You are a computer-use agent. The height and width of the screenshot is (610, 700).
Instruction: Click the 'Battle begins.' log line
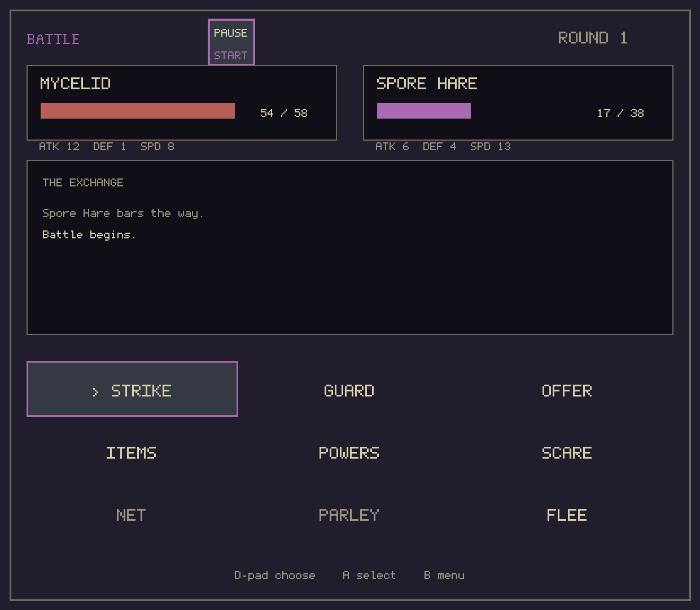coord(89,234)
